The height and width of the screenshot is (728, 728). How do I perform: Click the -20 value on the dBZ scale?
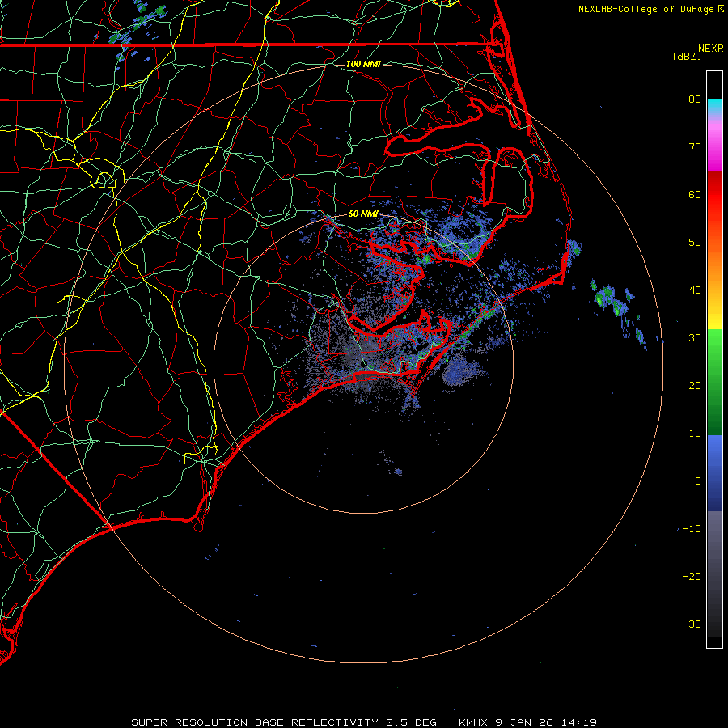[x=692, y=577]
